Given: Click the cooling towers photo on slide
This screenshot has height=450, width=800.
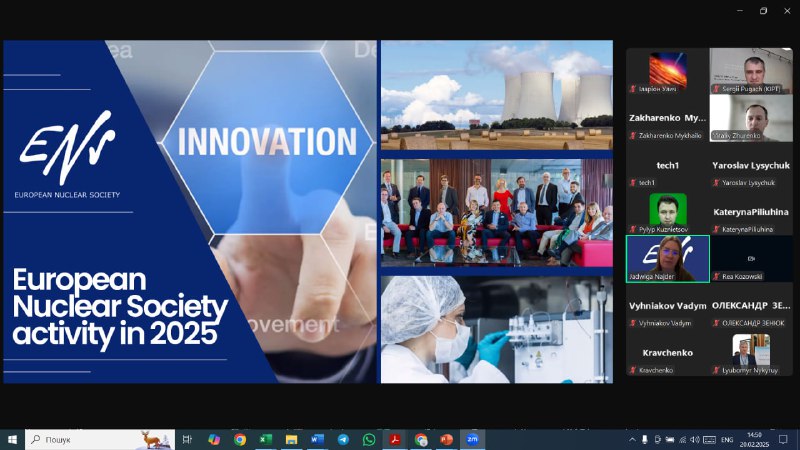Looking at the screenshot, I should pyautogui.click(x=496, y=95).
